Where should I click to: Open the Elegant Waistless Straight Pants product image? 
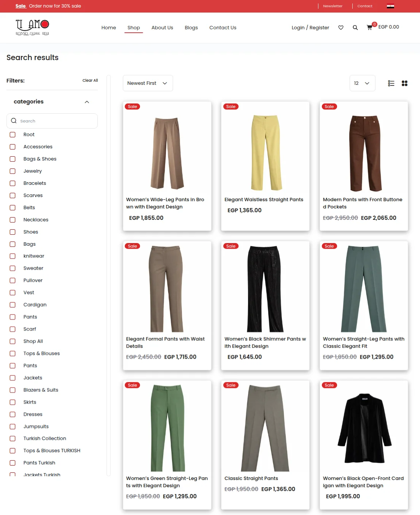tap(265, 150)
